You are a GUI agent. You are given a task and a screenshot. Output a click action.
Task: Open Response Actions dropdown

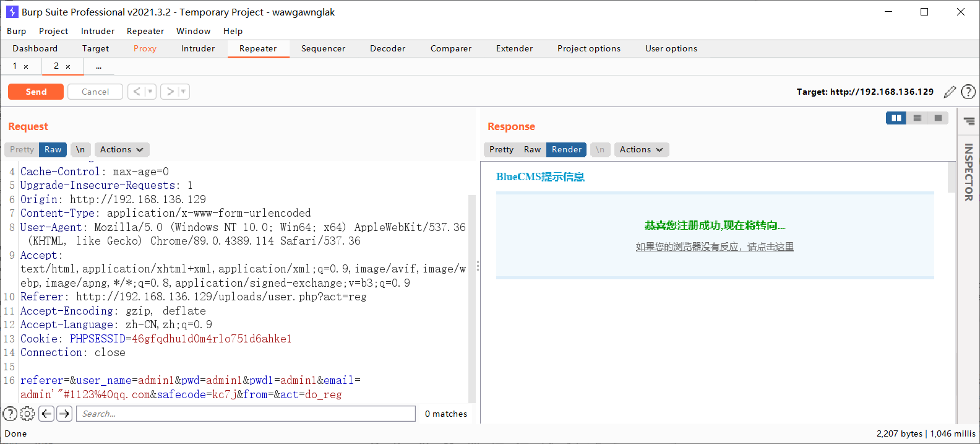(642, 149)
